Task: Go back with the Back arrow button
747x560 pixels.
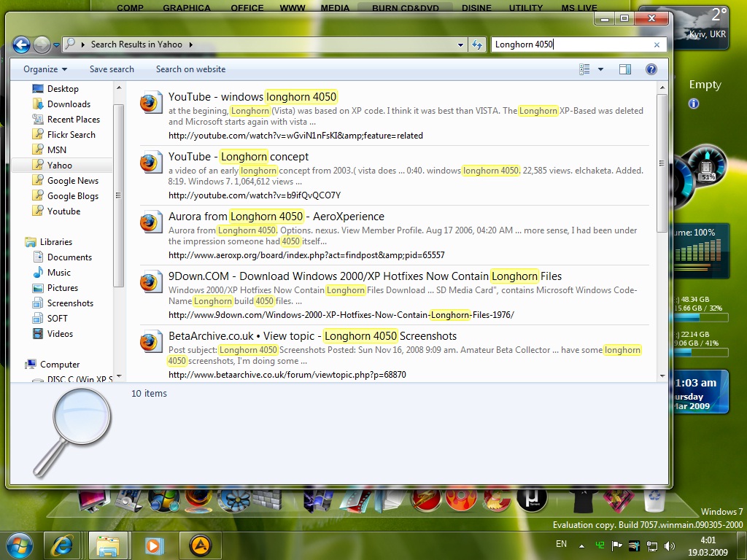Action: pos(21,44)
